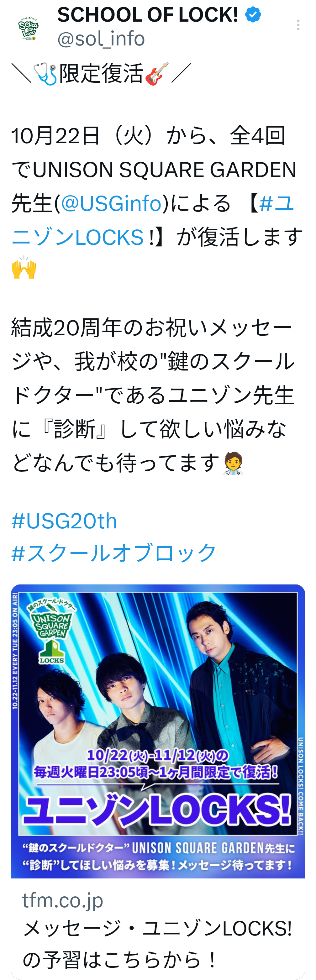Tap the guitar emoji beside 限定復活
The image size is (316, 980).
(x=157, y=74)
